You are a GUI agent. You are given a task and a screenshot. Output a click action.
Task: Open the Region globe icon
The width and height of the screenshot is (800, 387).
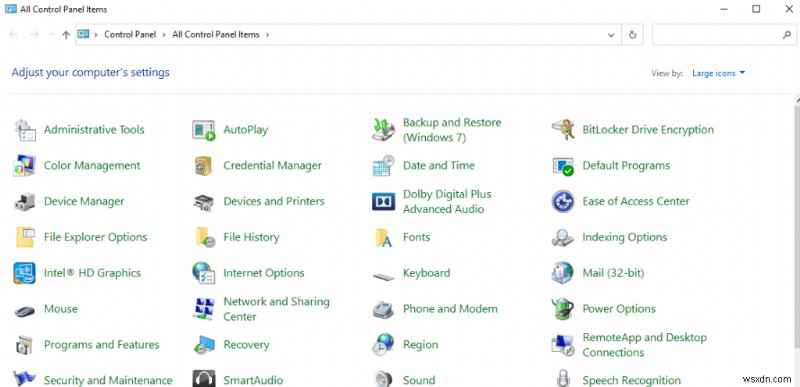[x=383, y=345]
